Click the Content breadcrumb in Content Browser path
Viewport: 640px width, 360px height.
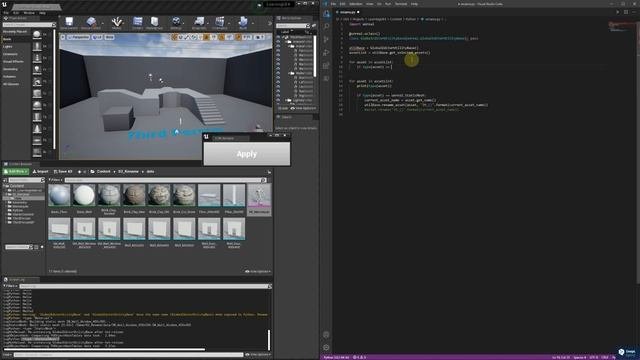(103, 172)
